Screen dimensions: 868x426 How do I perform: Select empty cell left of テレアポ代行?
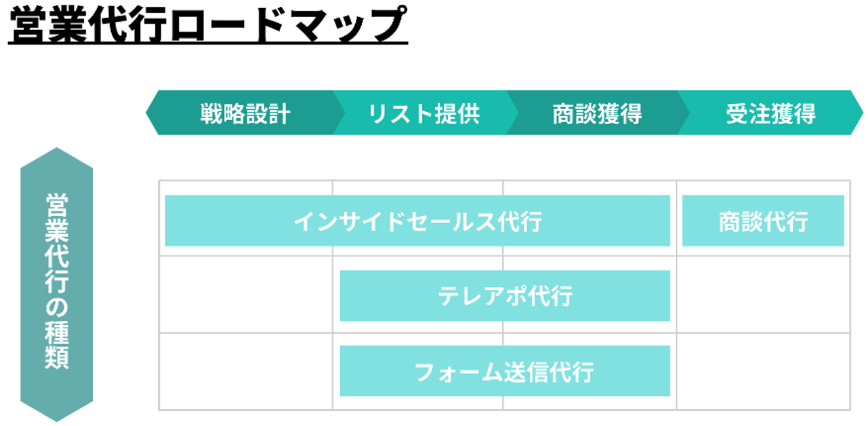[x=246, y=294]
